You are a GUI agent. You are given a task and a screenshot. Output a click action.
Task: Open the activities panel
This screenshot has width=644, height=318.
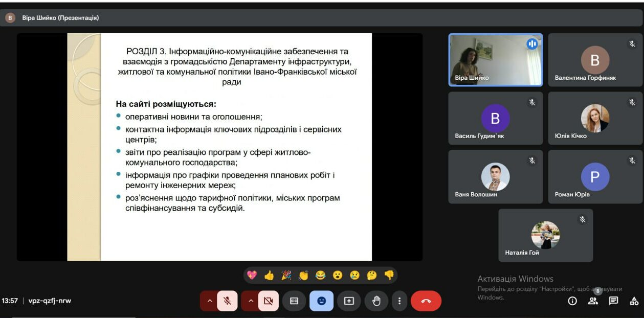[634, 301]
